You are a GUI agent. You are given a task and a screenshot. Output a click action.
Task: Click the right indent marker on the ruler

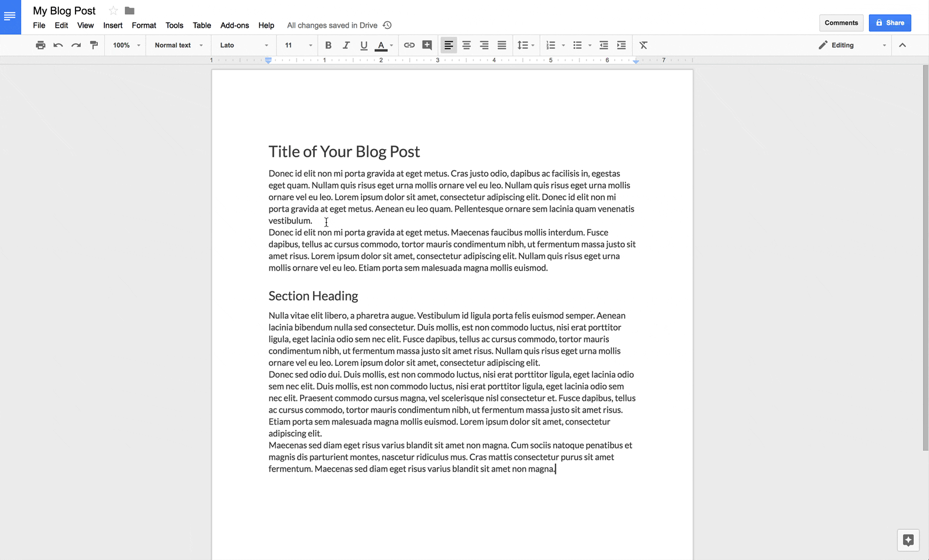(x=636, y=61)
